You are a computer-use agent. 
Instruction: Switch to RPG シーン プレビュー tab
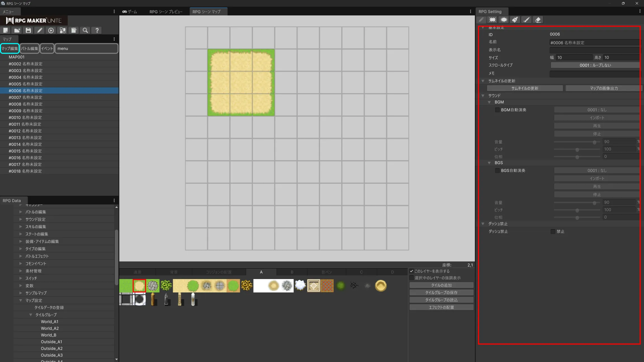(166, 12)
